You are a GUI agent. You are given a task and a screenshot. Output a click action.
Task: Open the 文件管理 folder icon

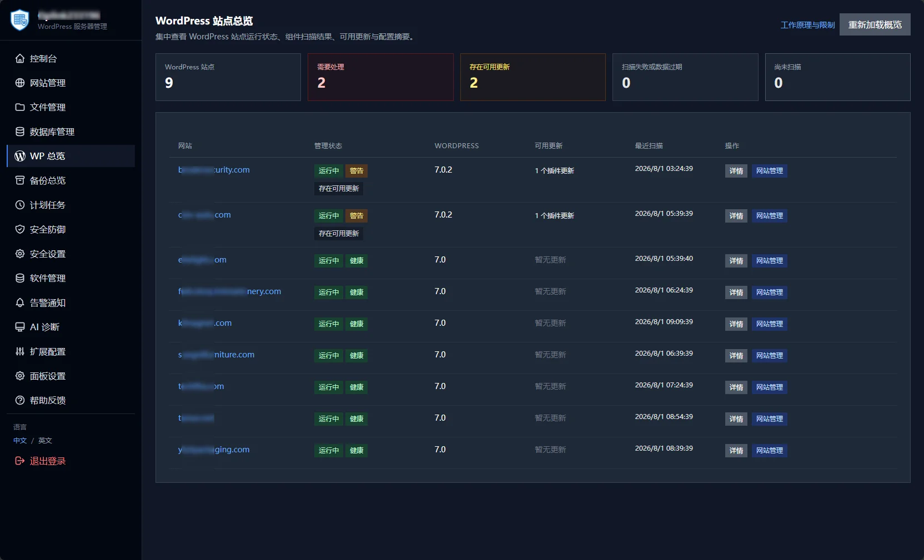[20, 107]
